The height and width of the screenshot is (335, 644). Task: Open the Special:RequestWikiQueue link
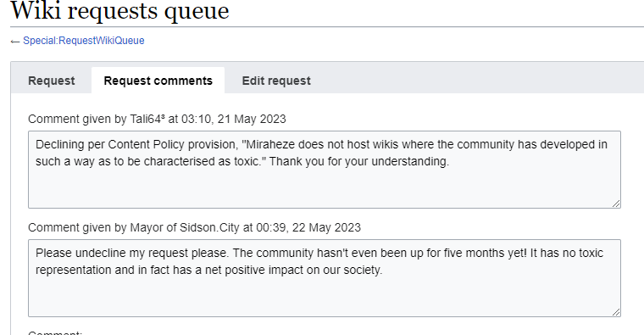pyautogui.click(x=83, y=41)
